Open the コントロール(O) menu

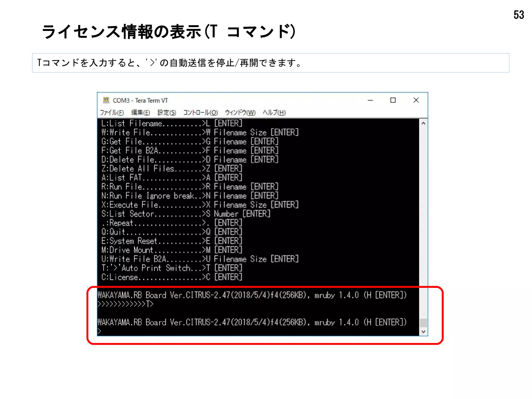click(201, 112)
